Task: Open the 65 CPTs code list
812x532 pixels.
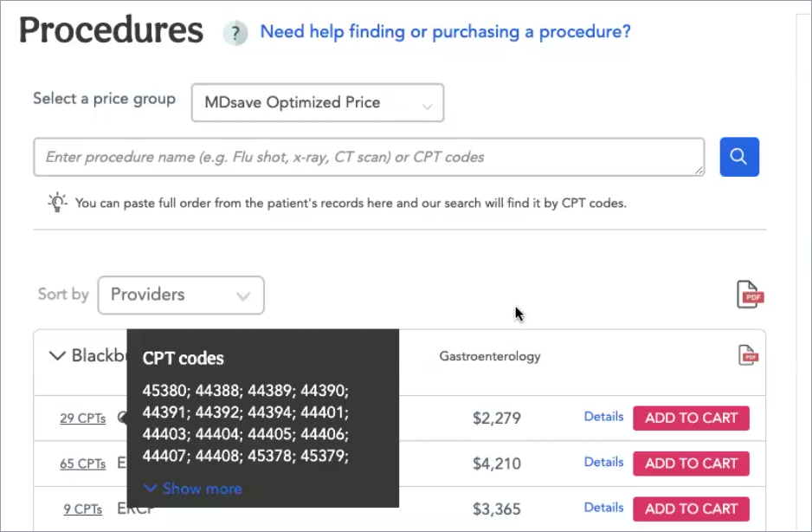Action: 83,464
